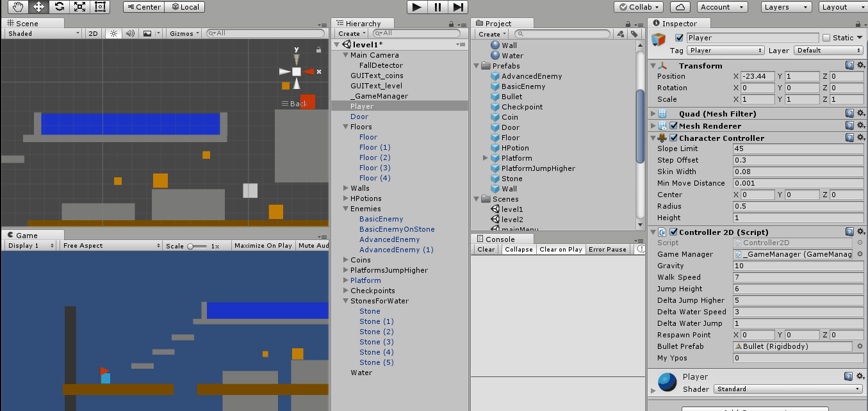Toggle Maximize On Play in Game view
Viewport: 868px width, 411px height.
pos(263,245)
